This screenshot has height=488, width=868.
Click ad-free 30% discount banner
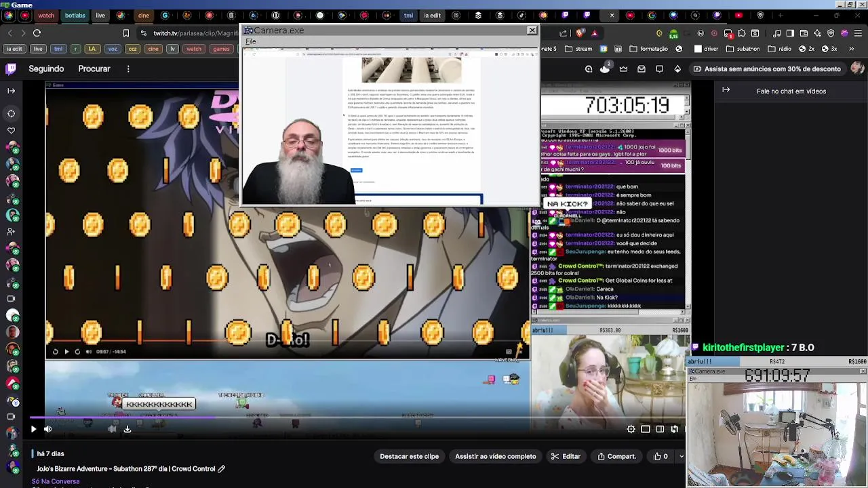(x=766, y=68)
